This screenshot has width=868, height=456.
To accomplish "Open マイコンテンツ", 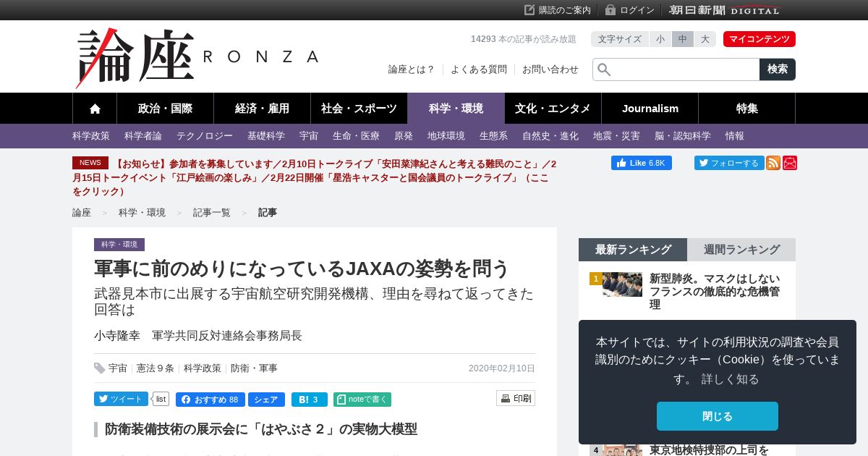I will (x=759, y=39).
